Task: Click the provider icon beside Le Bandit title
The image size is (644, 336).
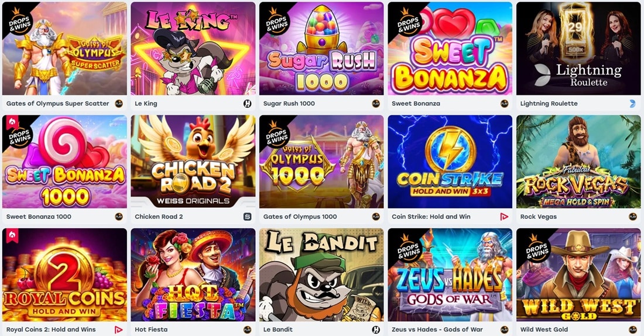Action: point(376,330)
